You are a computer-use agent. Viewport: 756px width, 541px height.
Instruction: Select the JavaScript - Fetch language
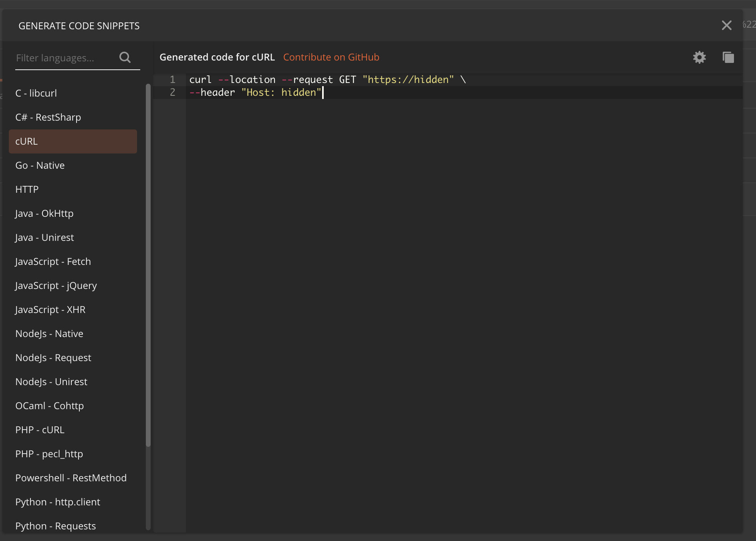(53, 261)
